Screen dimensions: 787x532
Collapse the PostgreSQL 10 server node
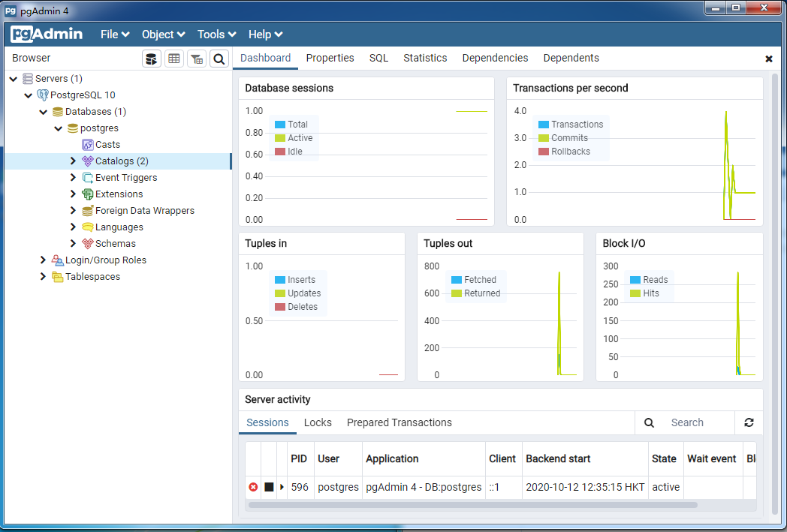(29, 95)
